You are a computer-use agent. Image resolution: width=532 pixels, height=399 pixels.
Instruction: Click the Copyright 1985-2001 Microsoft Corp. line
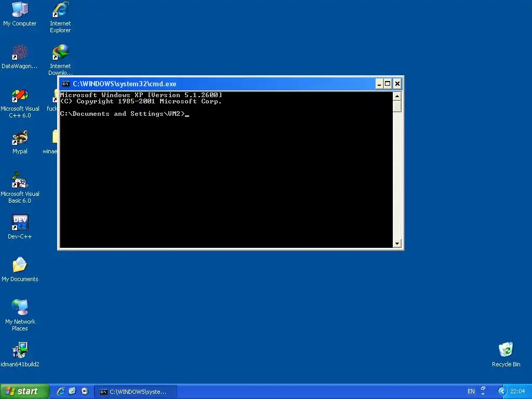point(141,101)
